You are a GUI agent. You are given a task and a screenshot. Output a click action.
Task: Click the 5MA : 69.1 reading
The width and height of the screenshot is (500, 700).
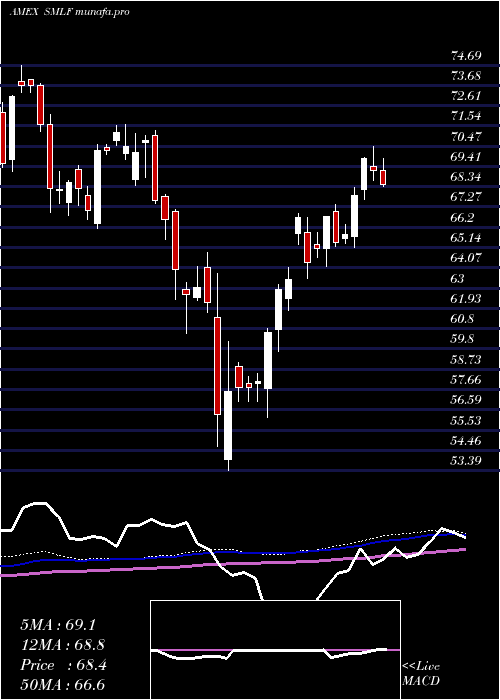click(58, 625)
